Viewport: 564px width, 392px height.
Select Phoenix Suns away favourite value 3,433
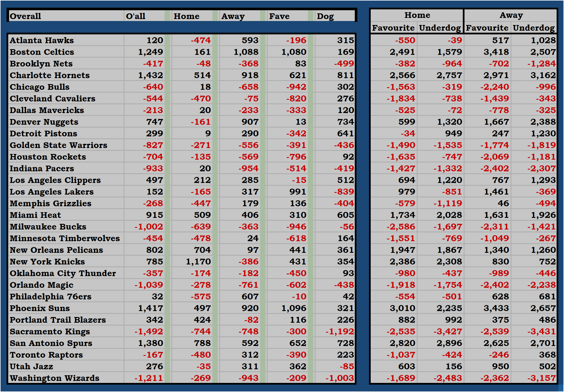(496, 308)
